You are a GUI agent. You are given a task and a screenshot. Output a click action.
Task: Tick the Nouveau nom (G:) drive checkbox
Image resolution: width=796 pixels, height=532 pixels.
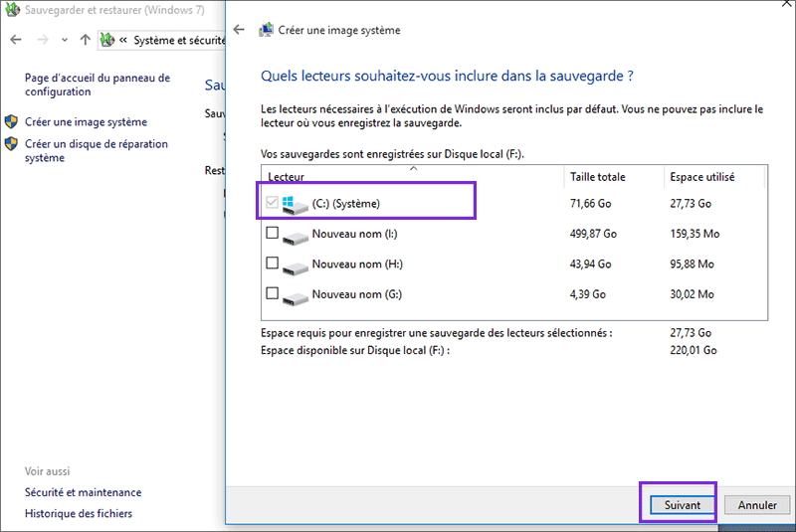272,293
